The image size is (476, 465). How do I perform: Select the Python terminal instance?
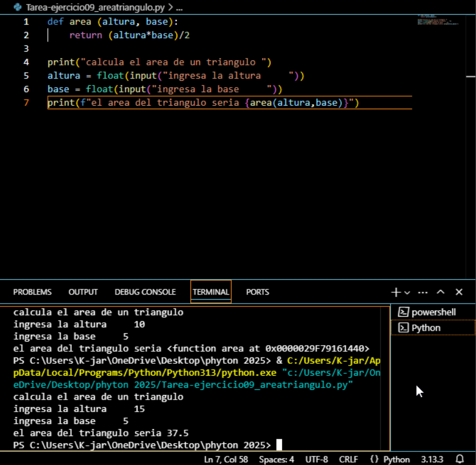(433, 328)
